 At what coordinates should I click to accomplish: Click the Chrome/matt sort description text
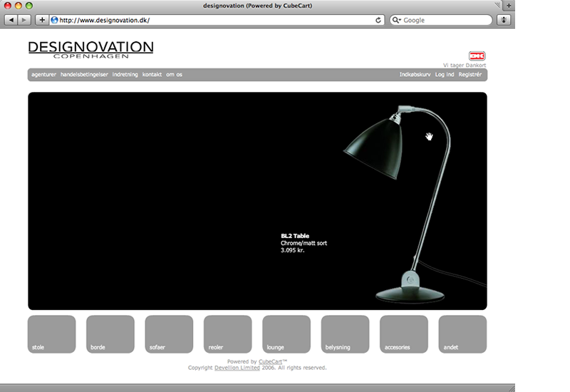click(304, 243)
